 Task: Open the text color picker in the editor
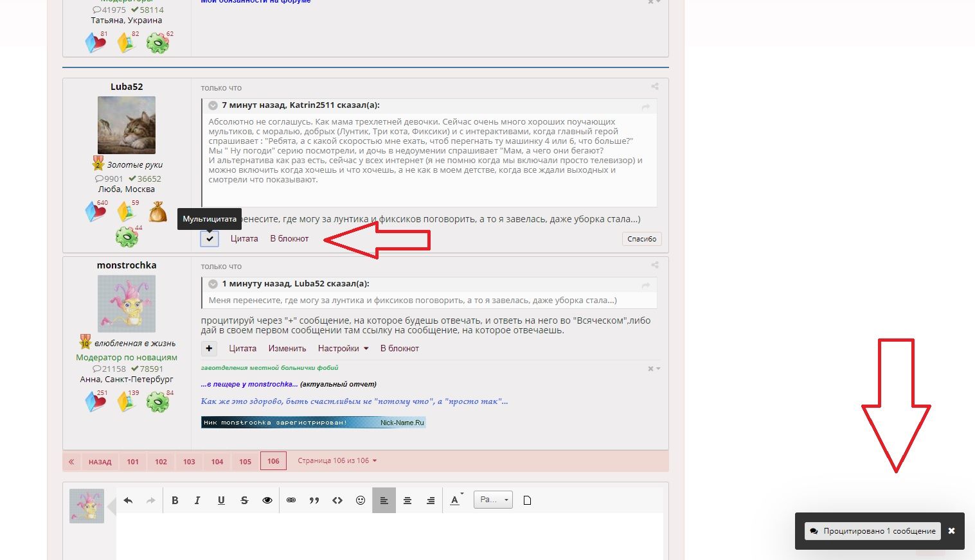click(456, 500)
